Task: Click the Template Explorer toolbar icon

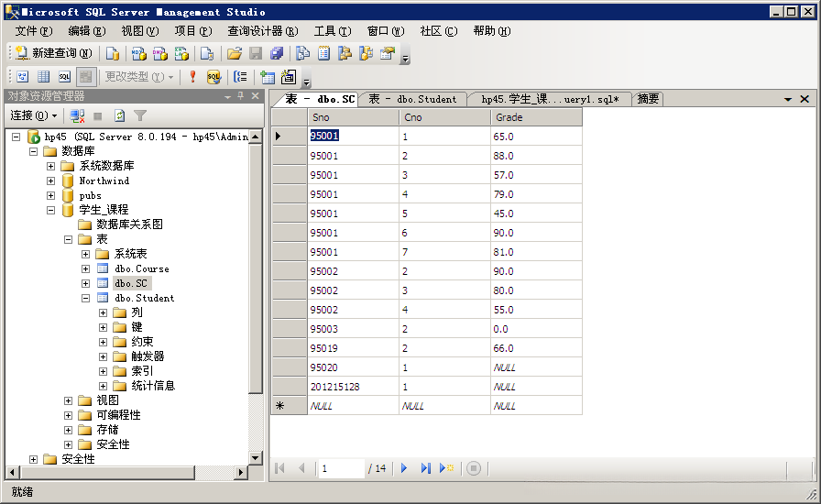Action: tap(366, 53)
